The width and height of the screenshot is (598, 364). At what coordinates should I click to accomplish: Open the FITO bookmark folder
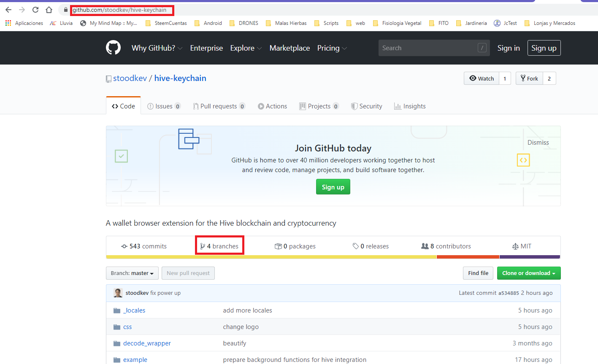(438, 23)
